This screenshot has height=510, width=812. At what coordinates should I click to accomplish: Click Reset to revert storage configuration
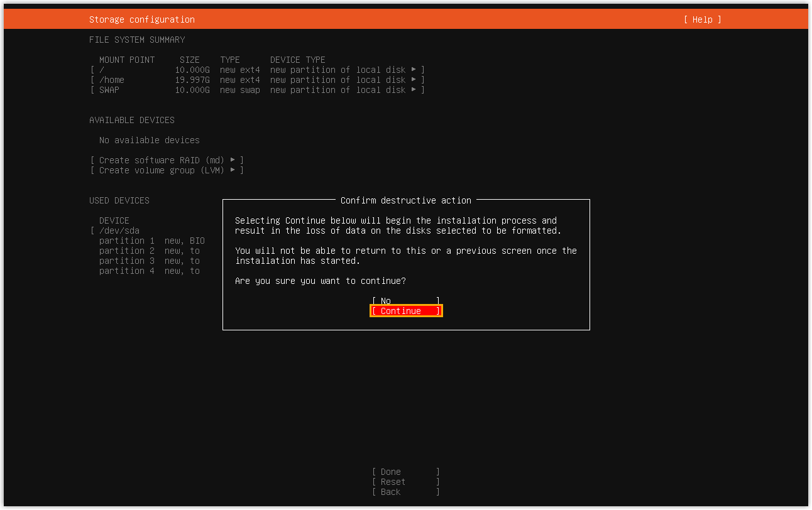(x=405, y=482)
